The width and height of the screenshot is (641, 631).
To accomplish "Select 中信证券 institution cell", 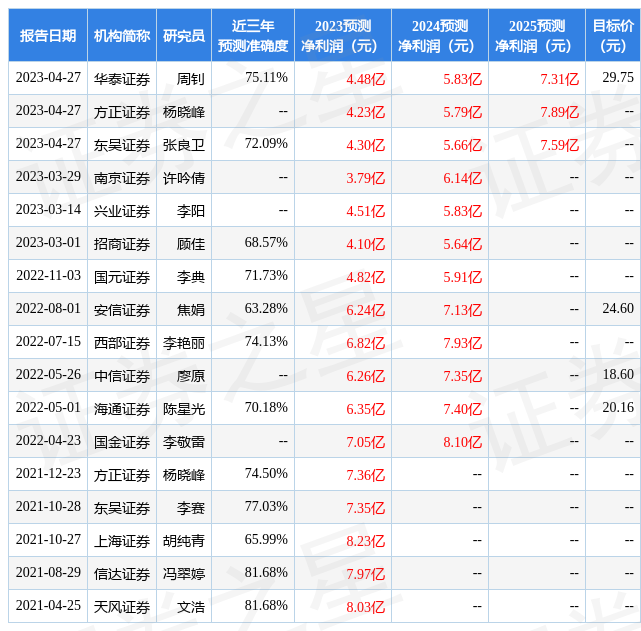I will (x=122, y=376).
